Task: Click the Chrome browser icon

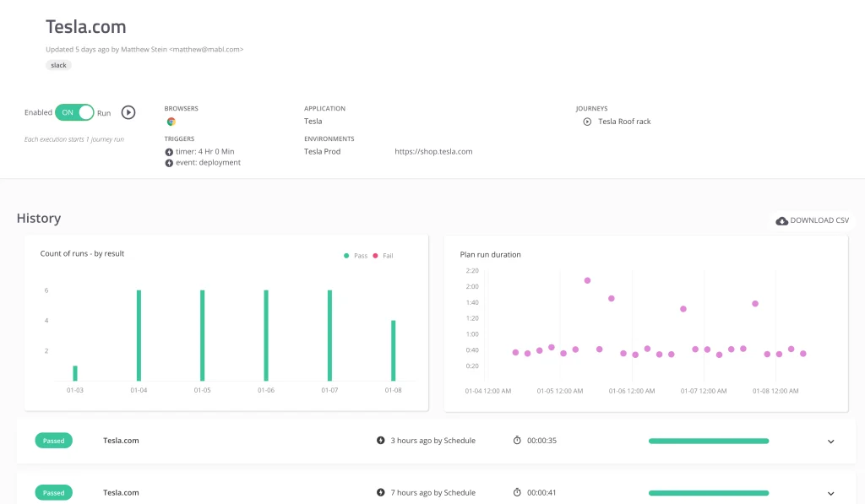Action: pos(171,122)
